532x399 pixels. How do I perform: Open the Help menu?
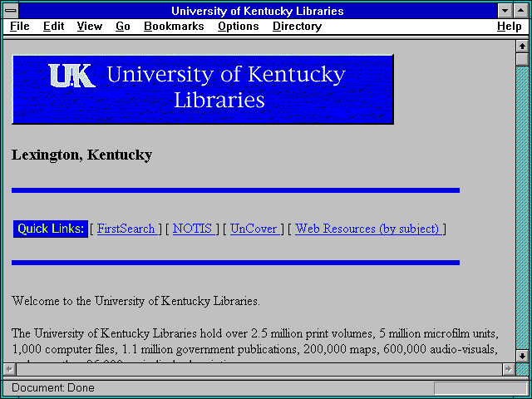(x=510, y=26)
